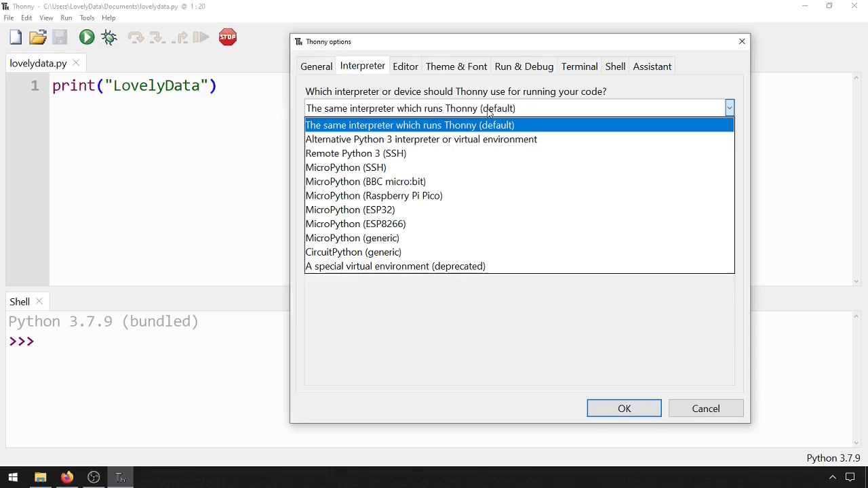Stop the backend with red STOP icon
868x488 pixels.
tap(228, 37)
